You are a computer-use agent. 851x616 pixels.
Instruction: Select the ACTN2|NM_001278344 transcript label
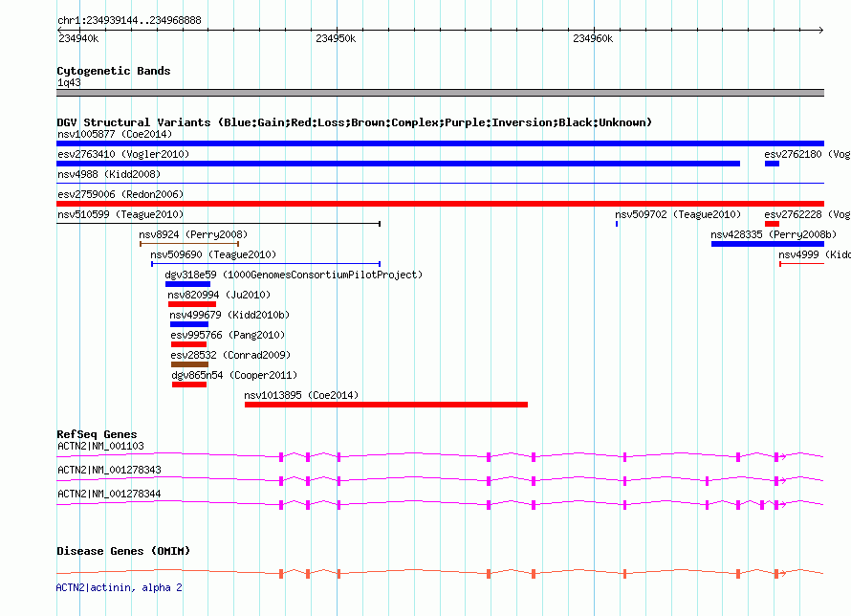click(110, 494)
